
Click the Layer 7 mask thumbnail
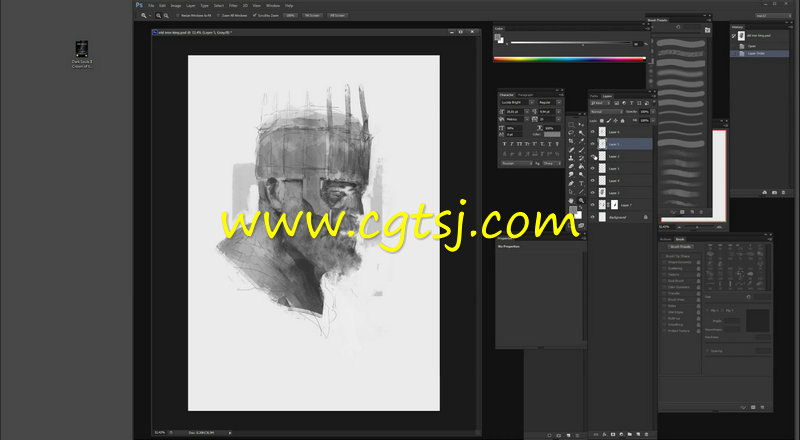(x=614, y=205)
